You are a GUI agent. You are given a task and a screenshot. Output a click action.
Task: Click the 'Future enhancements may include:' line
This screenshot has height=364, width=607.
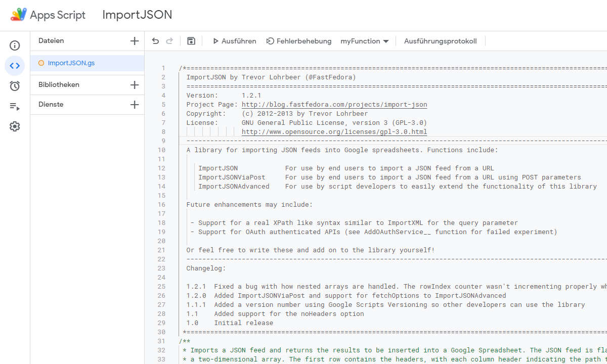pos(249,205)
